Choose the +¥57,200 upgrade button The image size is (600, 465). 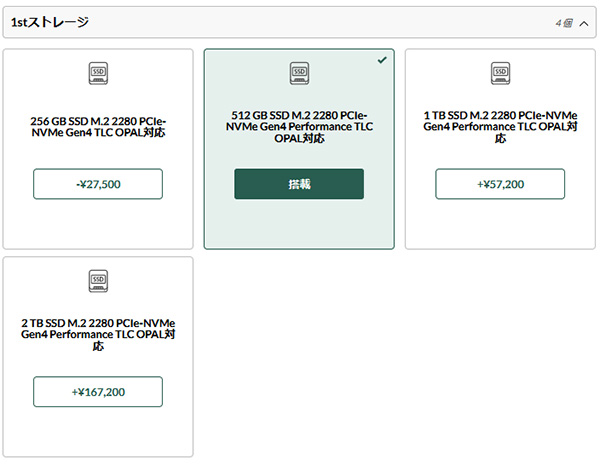[500, 184]
